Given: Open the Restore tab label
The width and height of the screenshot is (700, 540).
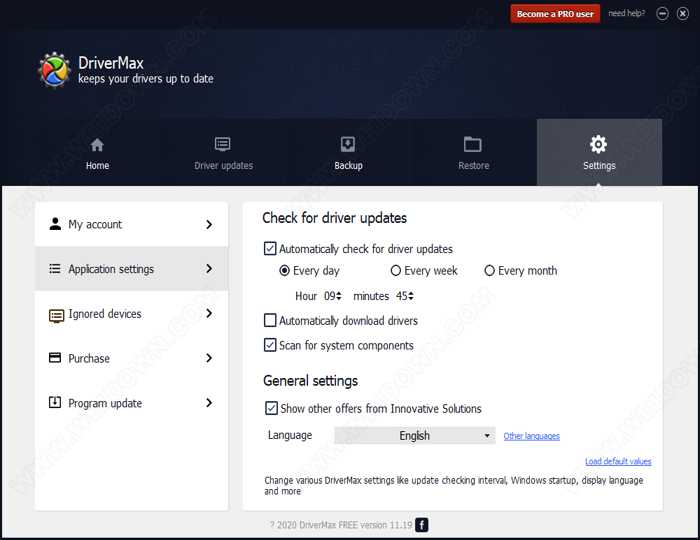Looking at the screenshot, I should (x=474, y=166).
